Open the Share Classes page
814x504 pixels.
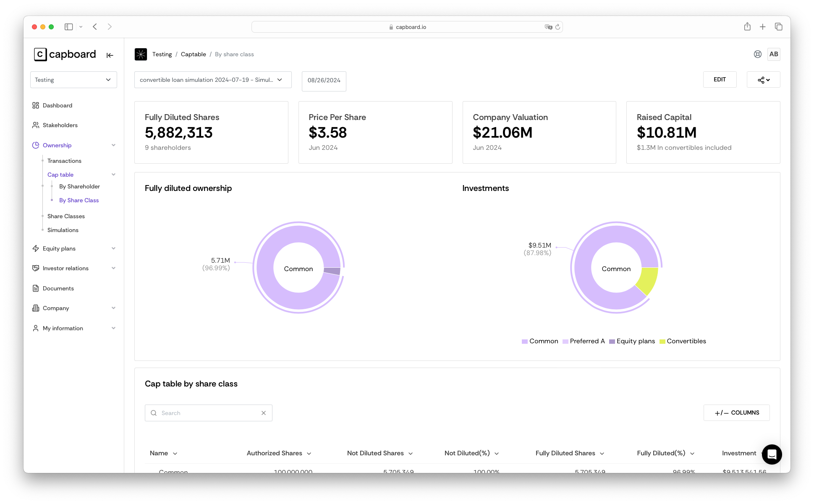66,216
